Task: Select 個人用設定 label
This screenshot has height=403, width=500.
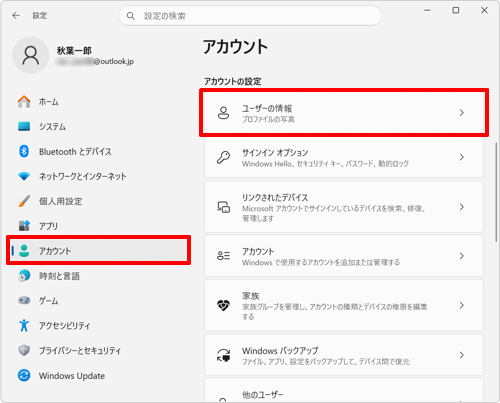Action: (x=60, y=201)
